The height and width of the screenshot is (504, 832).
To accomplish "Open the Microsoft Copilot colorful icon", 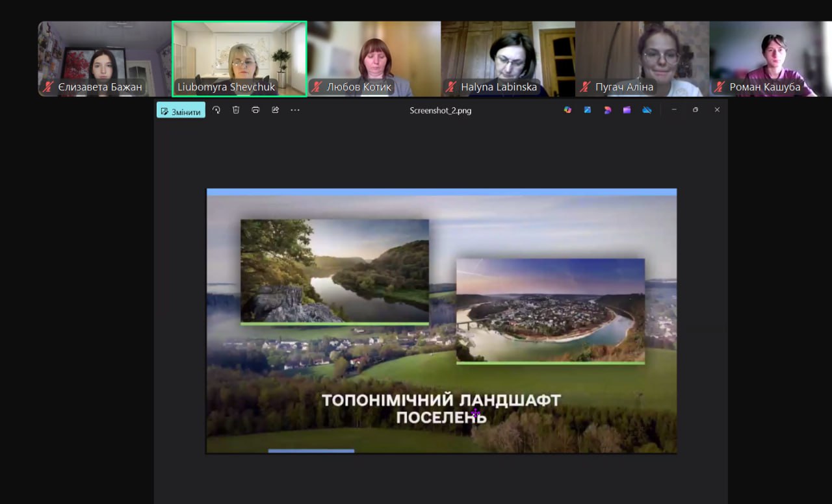I will coord(567,110).
